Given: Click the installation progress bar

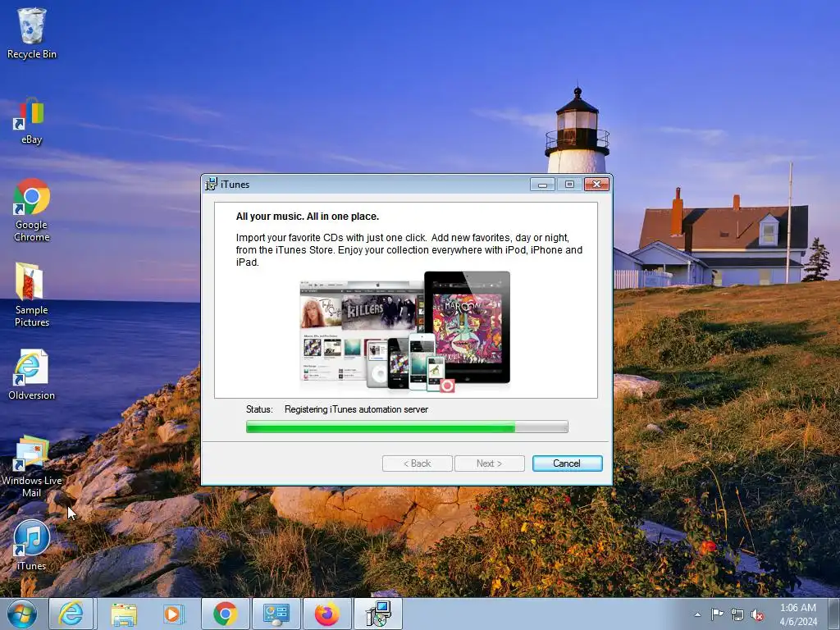Looking at the screenshot, I should click(x=407, y=427).
